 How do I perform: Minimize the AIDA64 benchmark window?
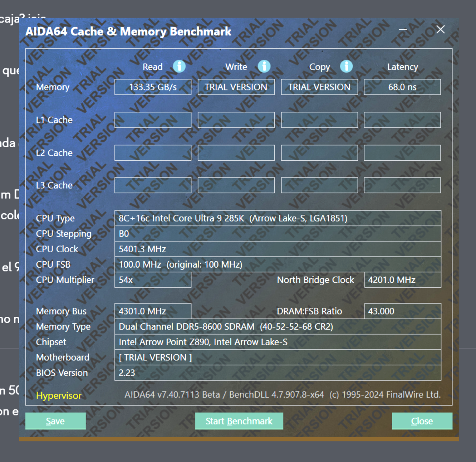(x=403, y=29)
